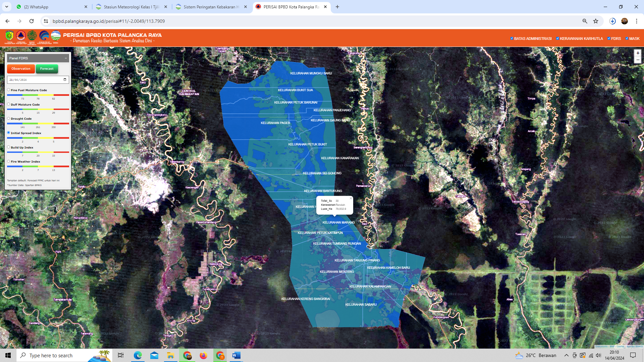
Task: Close the WhatsApp tab
Action: point(86,7)
